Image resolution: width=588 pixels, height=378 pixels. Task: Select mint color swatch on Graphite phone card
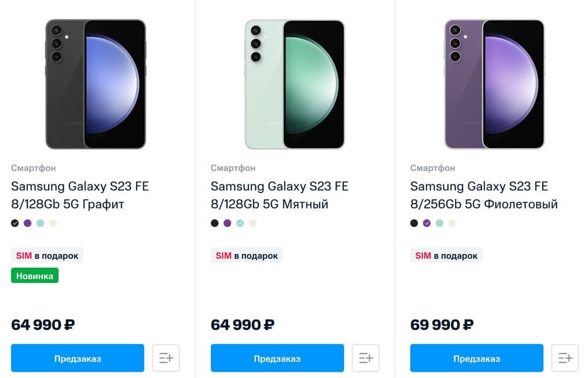click(x=40, y=223)
